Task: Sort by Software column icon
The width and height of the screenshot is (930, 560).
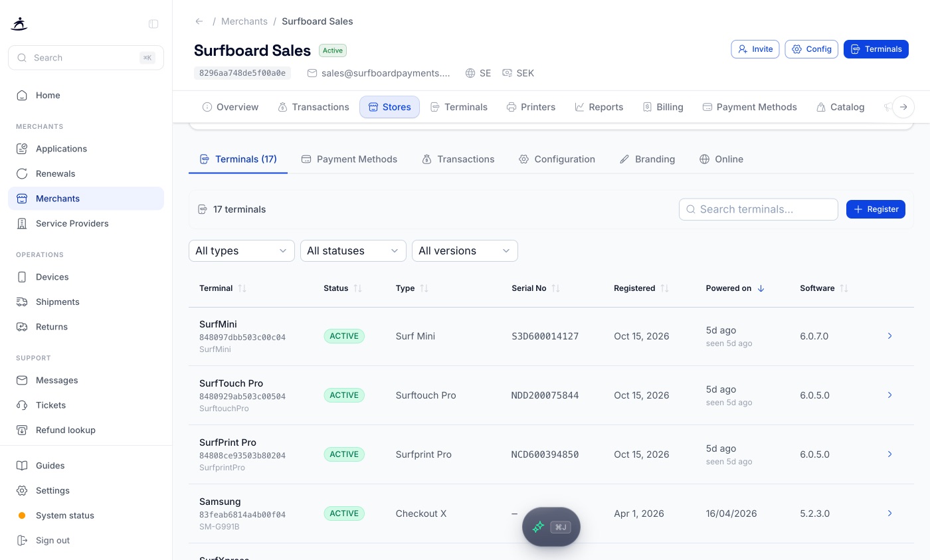Action: (x=844, y=288)
